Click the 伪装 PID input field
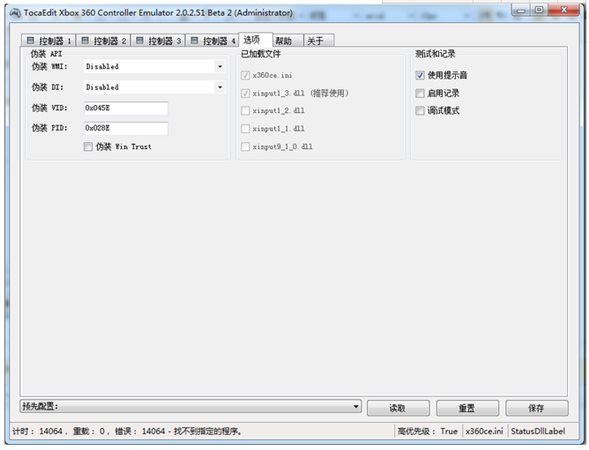Viewport: 589px width, 450px height. tap(126, 128)
